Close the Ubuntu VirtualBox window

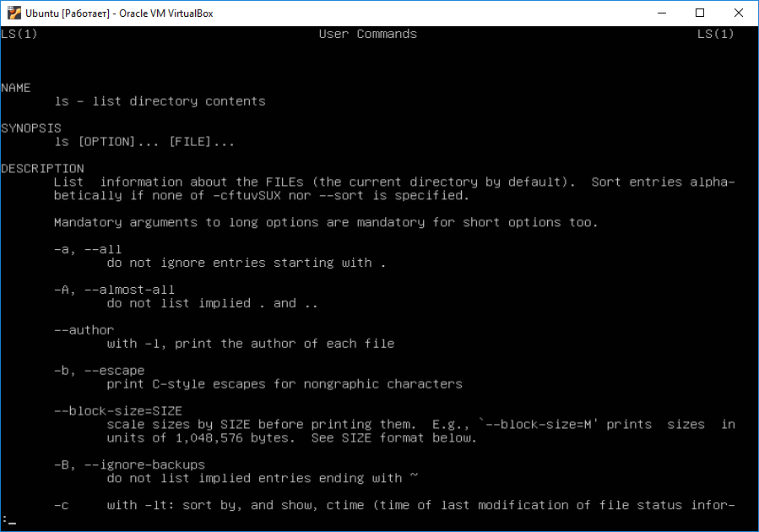point(738,13)
